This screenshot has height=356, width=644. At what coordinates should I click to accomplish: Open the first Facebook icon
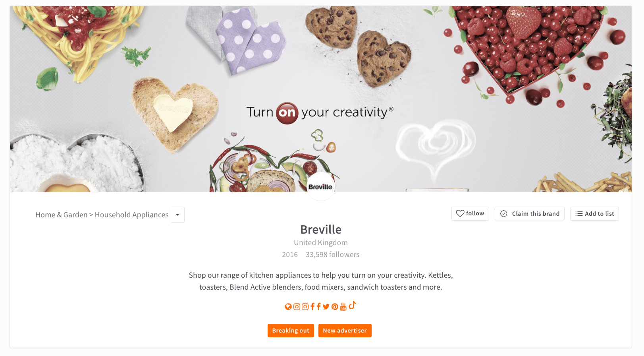pos(312,306)
